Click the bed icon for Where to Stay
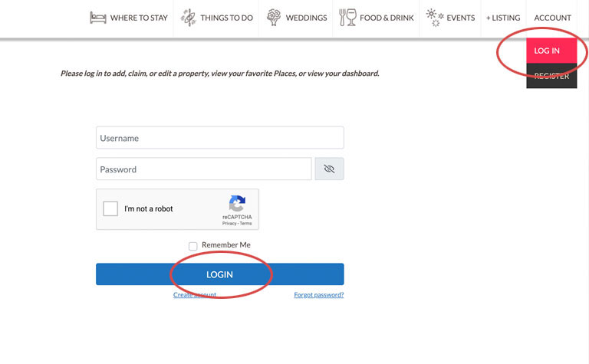The image size is (589, 364). [x=97, y=18]
